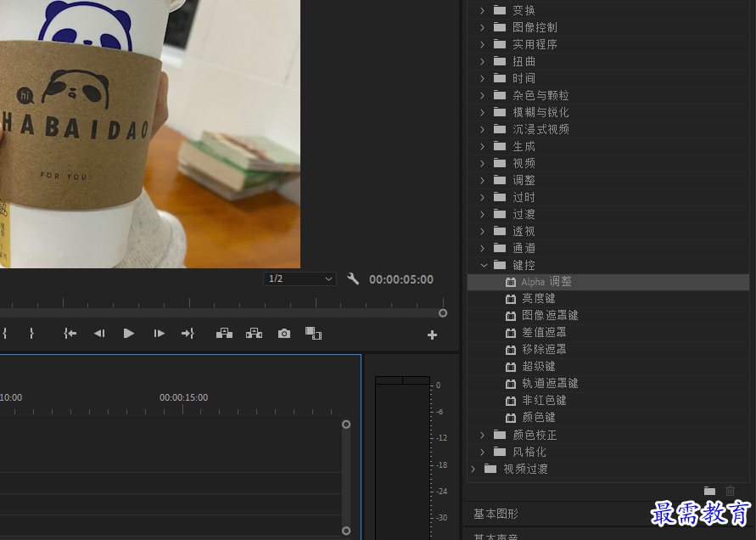This screenshot has height=540, width=756.
Task: Expand the 生成 folder
Action: [x=482, y=146]
